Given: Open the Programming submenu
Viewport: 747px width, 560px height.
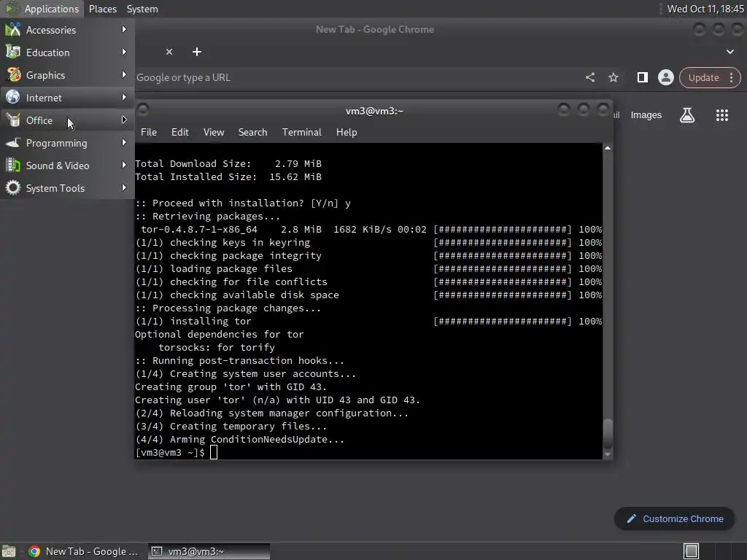Looking at the screenshot, I should coord(67,143).
